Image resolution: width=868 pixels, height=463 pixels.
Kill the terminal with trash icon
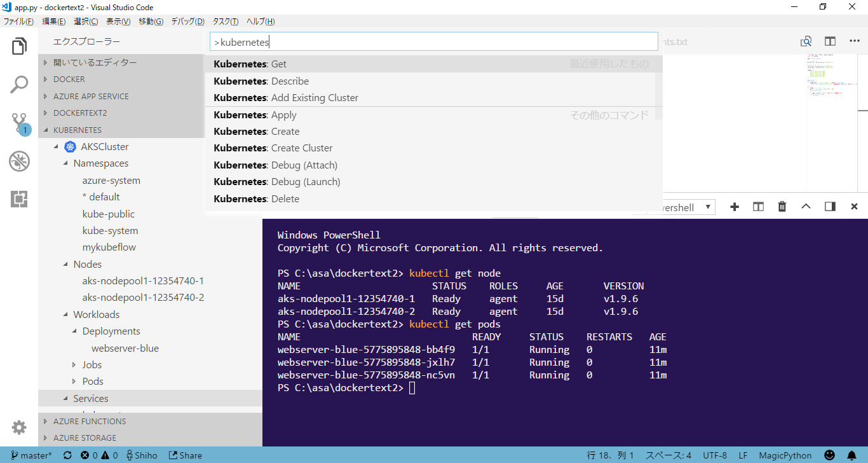(x=782, y=207)
